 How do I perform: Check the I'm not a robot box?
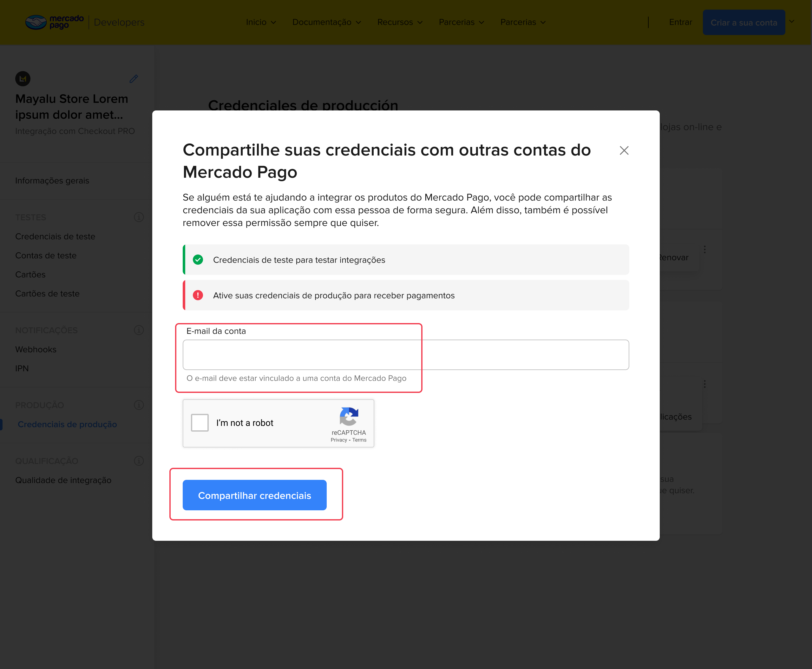200,423
